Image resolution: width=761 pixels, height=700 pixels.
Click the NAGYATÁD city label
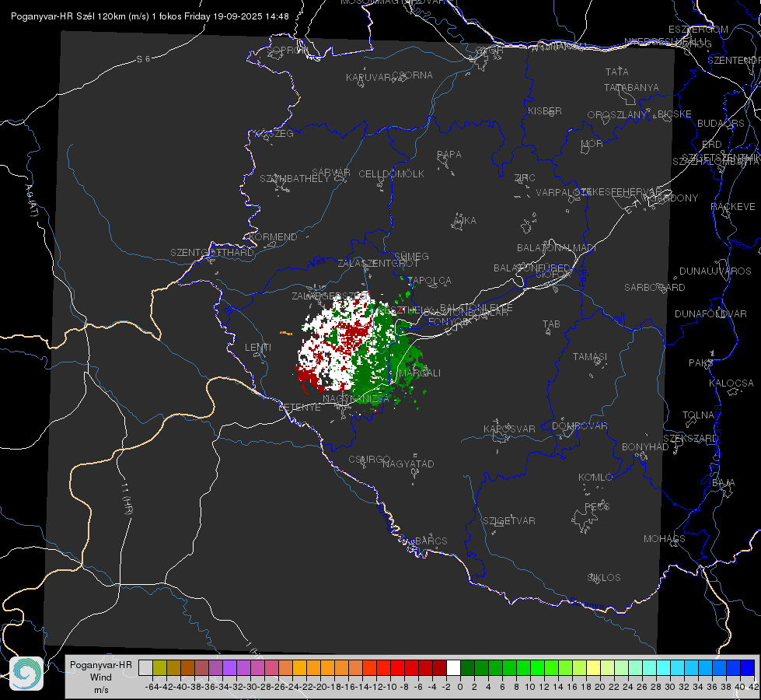[408, 464]
